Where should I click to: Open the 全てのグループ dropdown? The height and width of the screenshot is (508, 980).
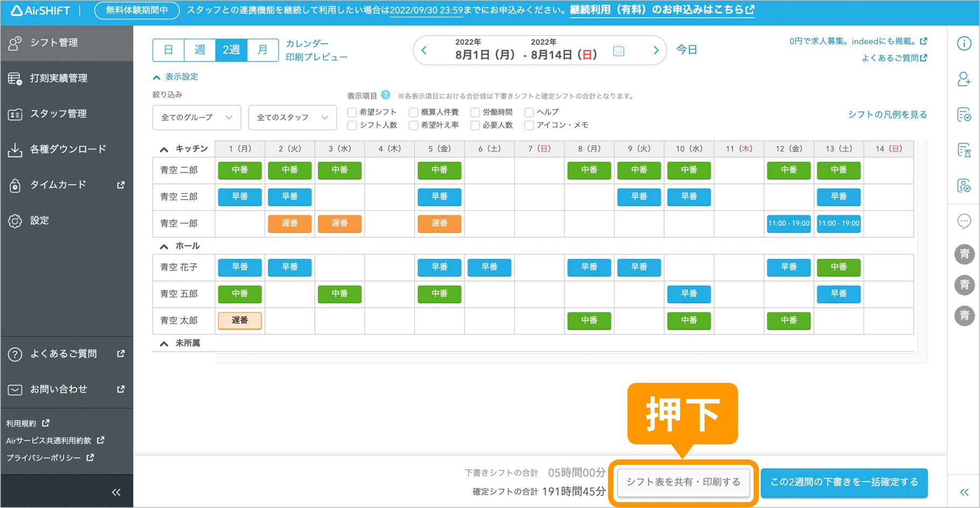coord(196,117)
